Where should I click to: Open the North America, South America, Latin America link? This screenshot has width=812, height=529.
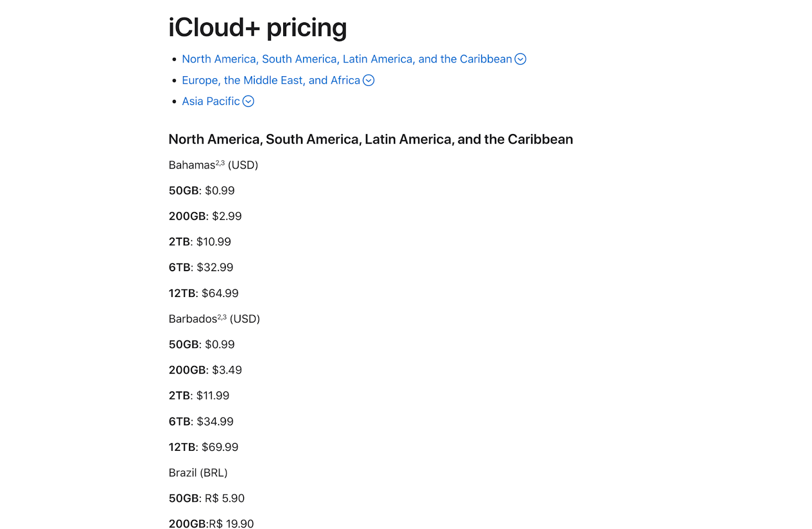pyautogui.click(x=347, y=59)
